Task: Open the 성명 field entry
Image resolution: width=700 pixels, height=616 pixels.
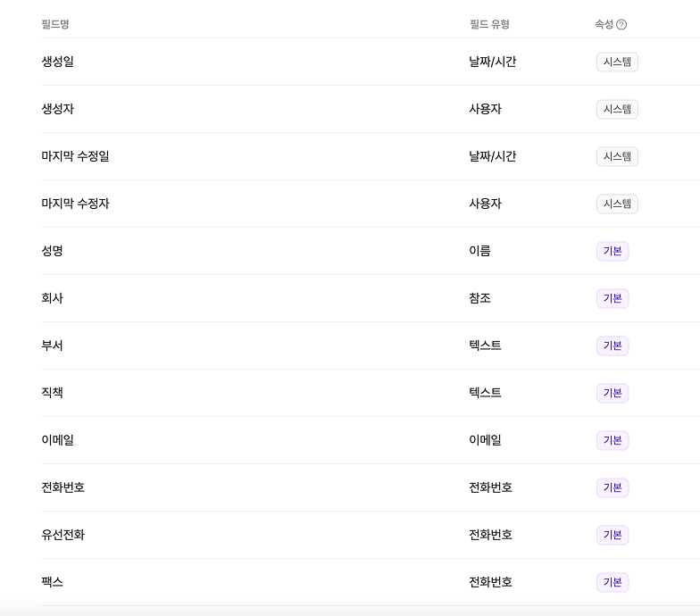Action: coord(53,251)
